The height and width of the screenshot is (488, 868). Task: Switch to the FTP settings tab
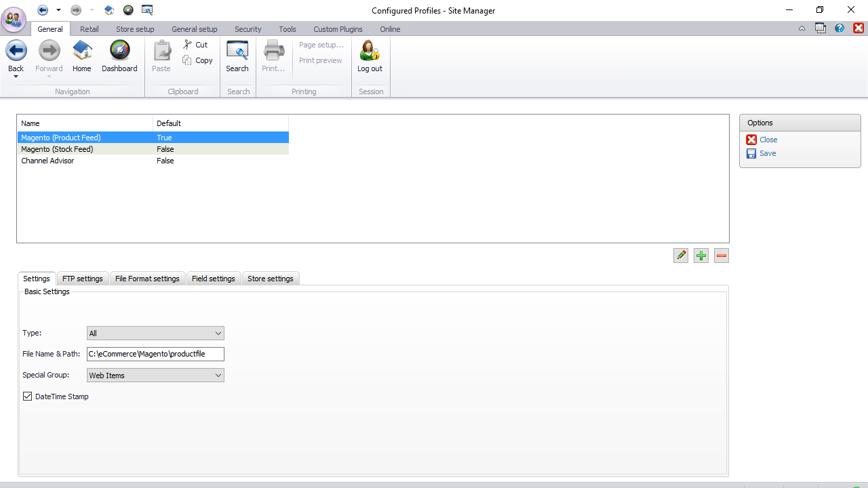click(x=83, y=279)
